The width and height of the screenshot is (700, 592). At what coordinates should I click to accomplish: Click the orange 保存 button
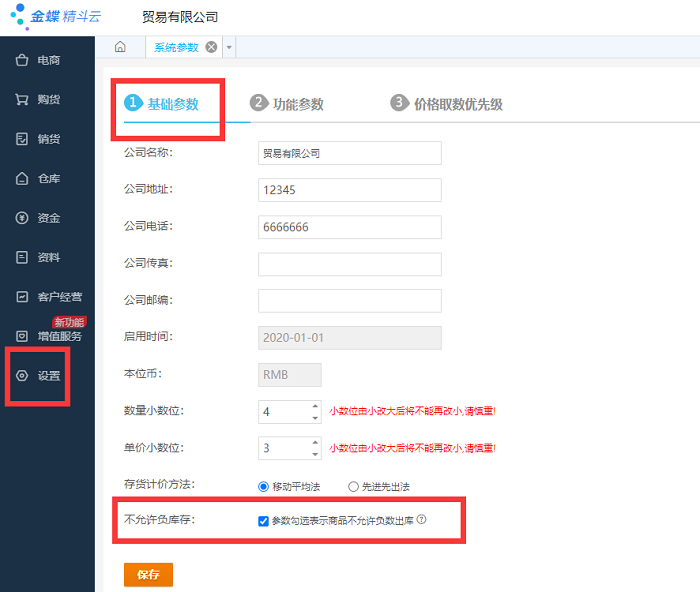[x=148, y=574]
